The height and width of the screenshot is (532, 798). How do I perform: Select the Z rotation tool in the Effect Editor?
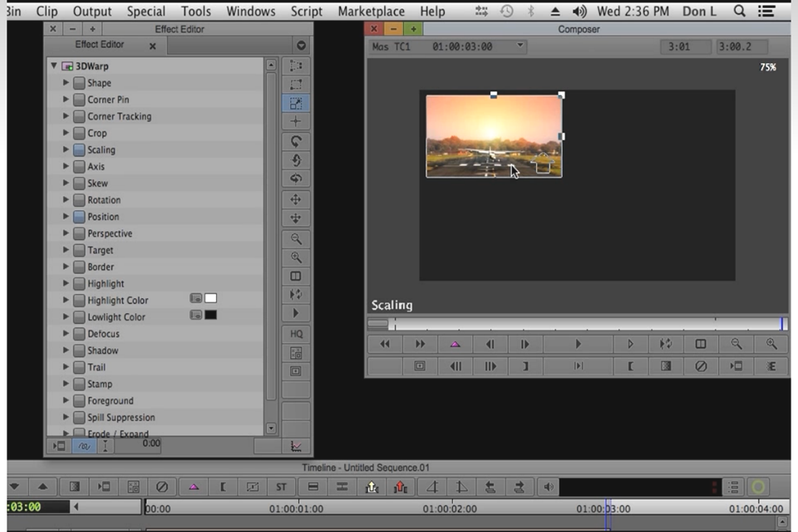click(x=296, y=141)
